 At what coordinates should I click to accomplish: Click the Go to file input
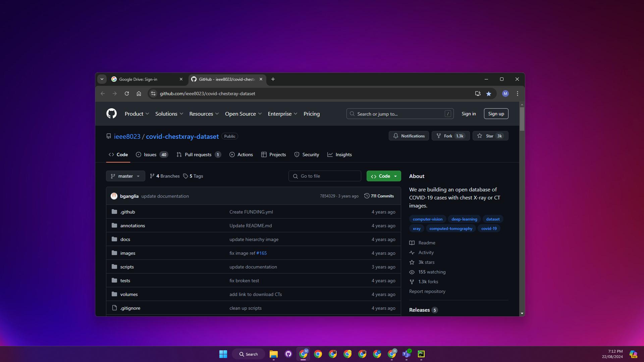(x=325, y=176)
